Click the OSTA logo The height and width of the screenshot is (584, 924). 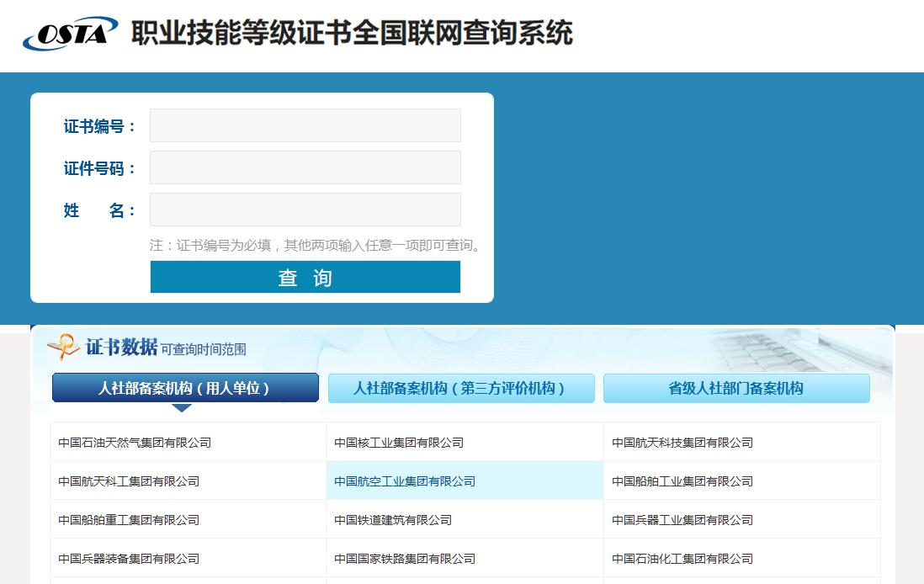[70, 34]
